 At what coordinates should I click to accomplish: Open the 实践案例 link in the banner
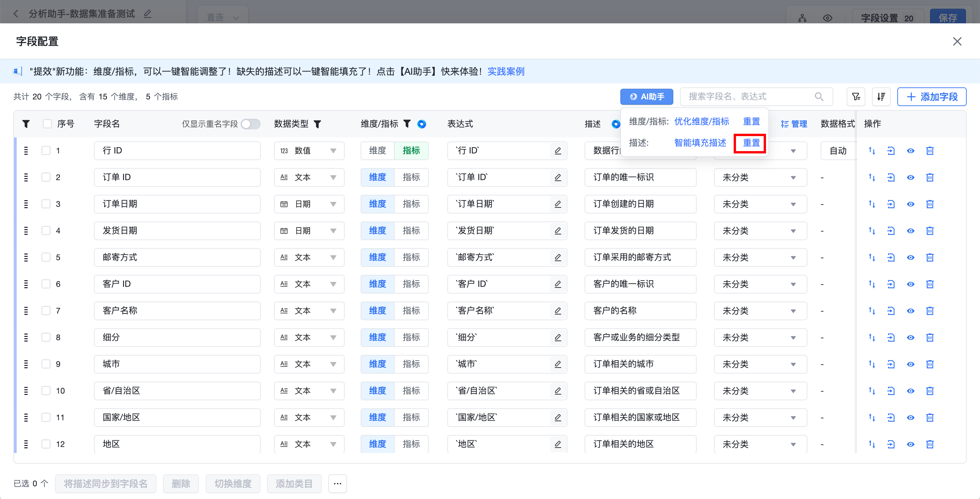[x=506, y=72]
